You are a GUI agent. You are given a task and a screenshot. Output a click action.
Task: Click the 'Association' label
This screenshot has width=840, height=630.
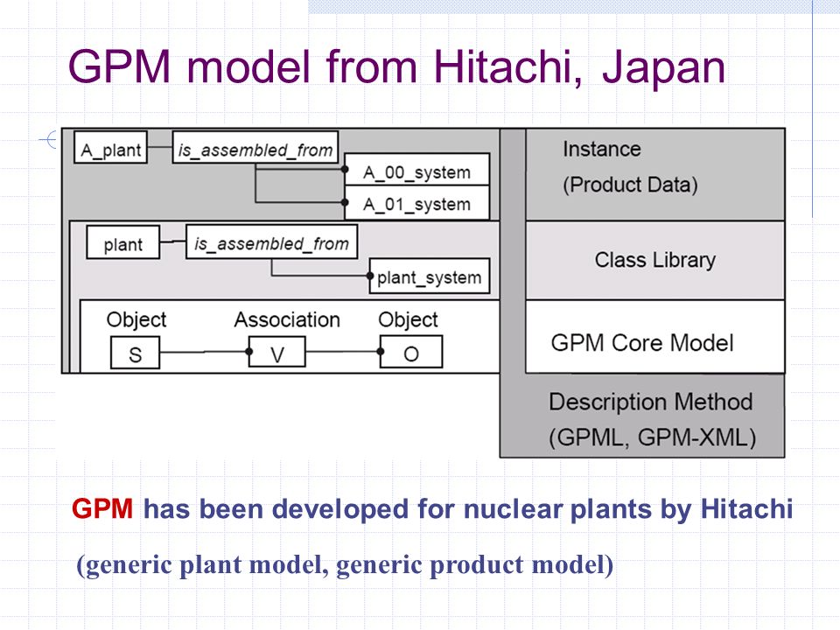click(287, 320)
